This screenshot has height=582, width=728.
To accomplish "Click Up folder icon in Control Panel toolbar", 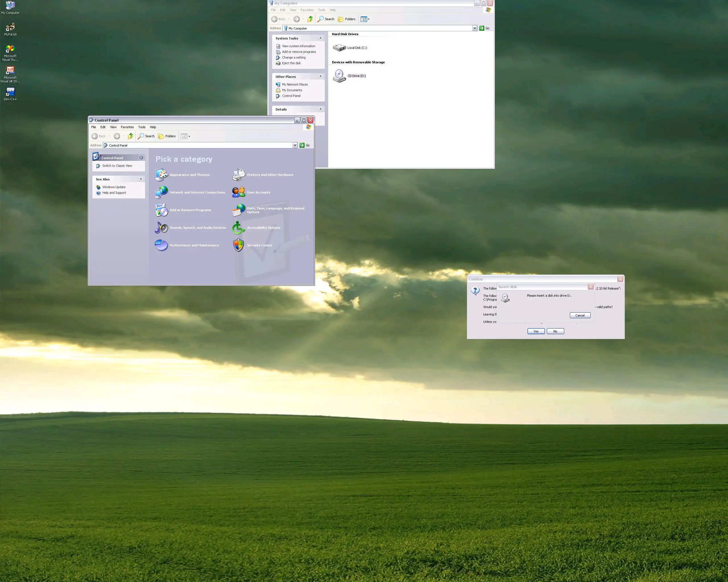I will (130, 136).
